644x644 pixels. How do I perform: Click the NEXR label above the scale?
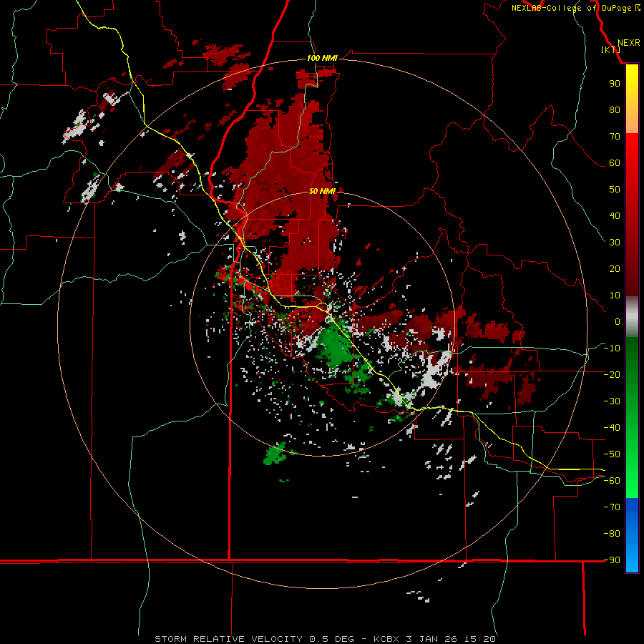click(x=629, y=43)
